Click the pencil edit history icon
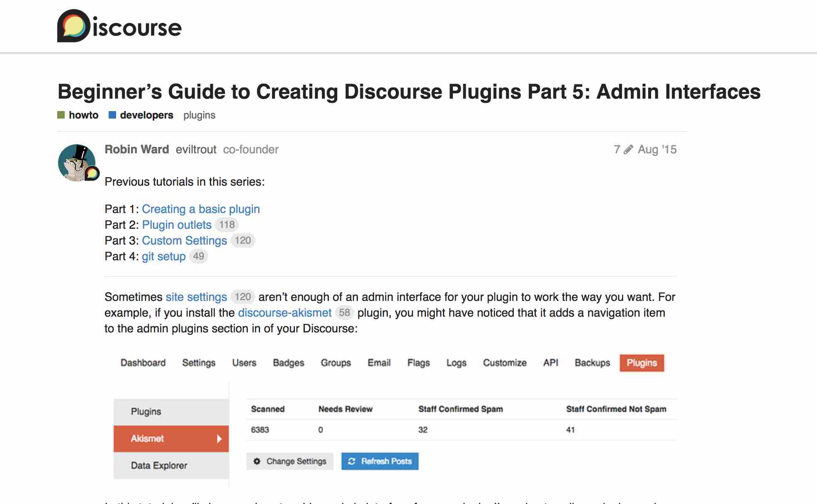This screenshot has width=817, height=504. coord(628,149)
